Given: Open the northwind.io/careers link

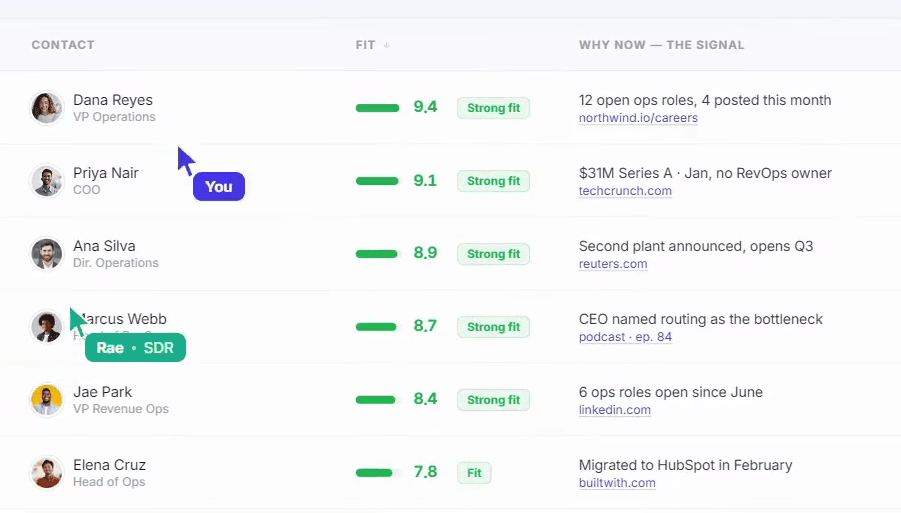Looking at the screenshot, I should 638,118.
